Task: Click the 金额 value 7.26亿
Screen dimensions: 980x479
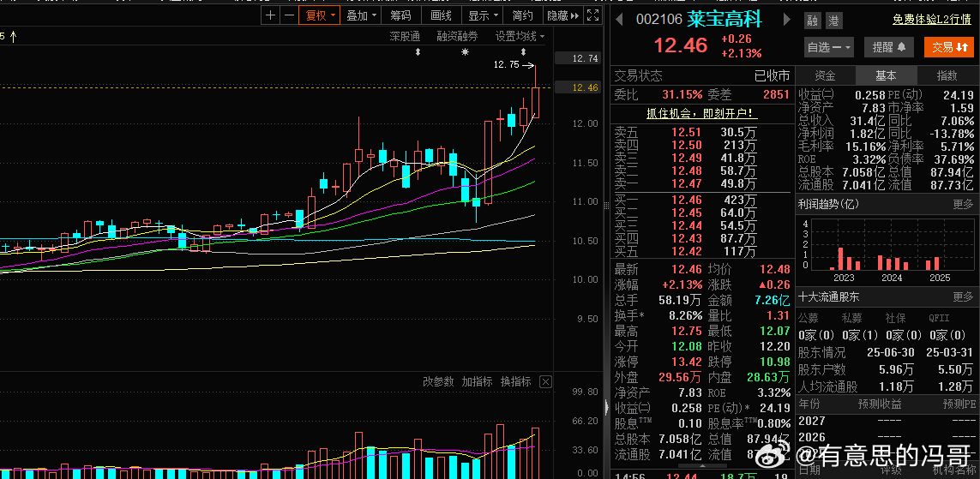Action: click(772, 301)
